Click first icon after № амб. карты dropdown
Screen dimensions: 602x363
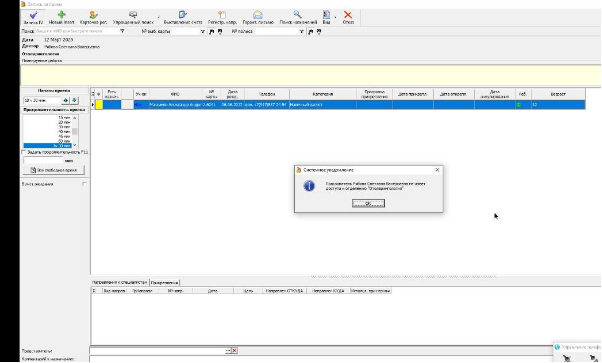[212, 31]
